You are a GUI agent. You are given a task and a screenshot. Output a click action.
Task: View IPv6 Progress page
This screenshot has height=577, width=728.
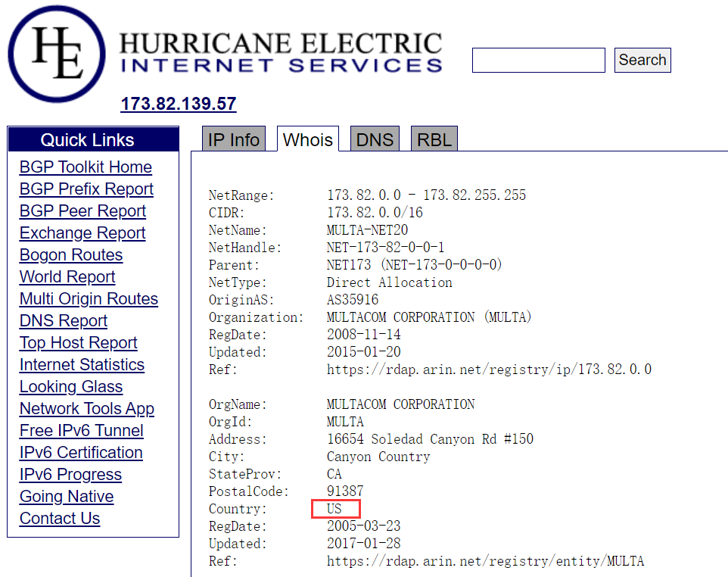pos(70,474)
